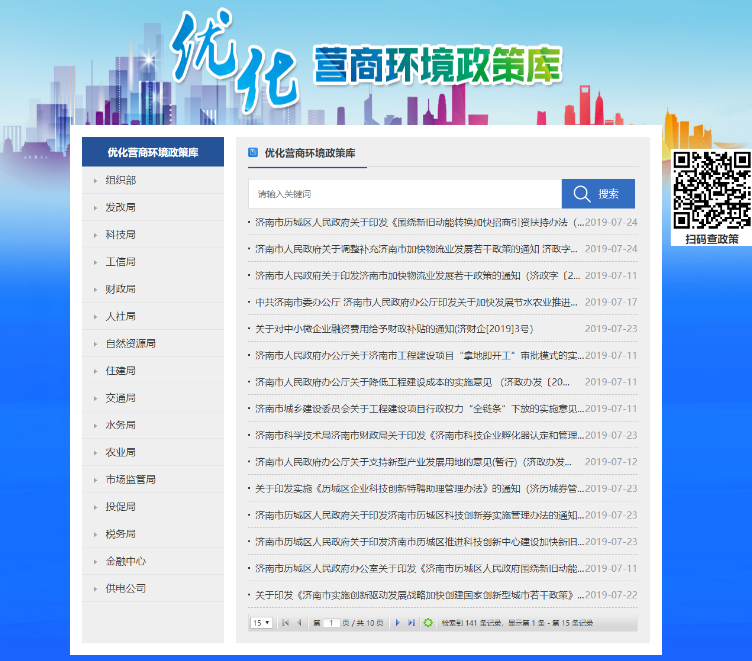Jump to the last page icon
The image size is (752, 661).
(x=411, y=623)
